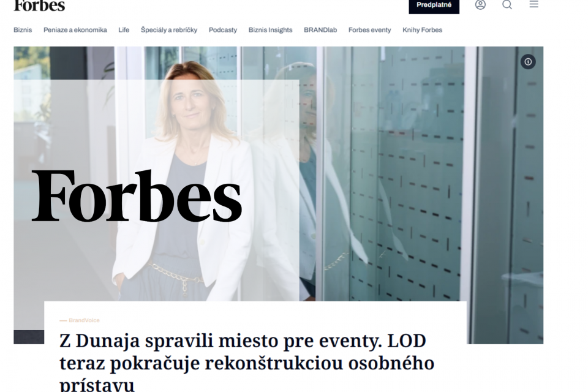This screenshot has width=588, height=392.
Task: Open Forbes eventy link
Action: click(x=370, y=30)
